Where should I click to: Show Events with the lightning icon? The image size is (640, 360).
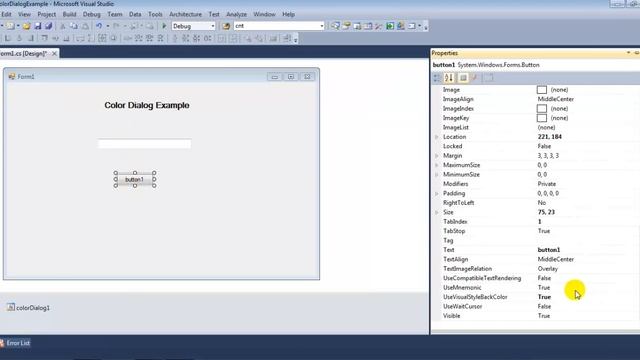474,78
